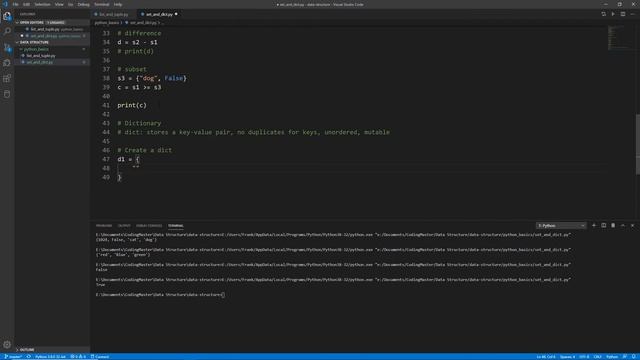Switch to the Debug Console tab

(x=149, y=226)
